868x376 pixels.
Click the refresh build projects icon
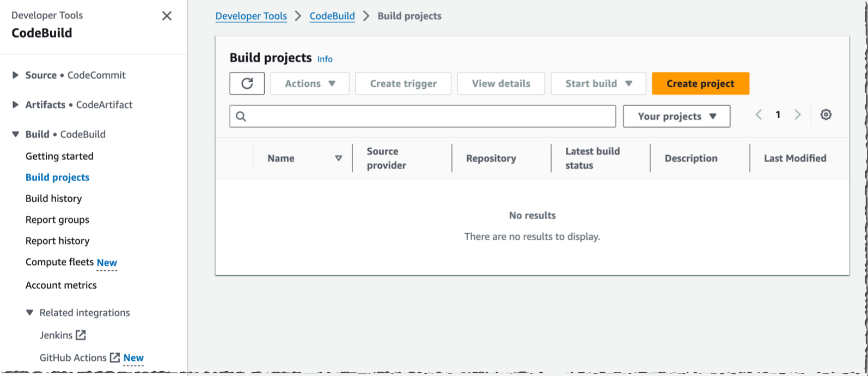pos(247,83)
